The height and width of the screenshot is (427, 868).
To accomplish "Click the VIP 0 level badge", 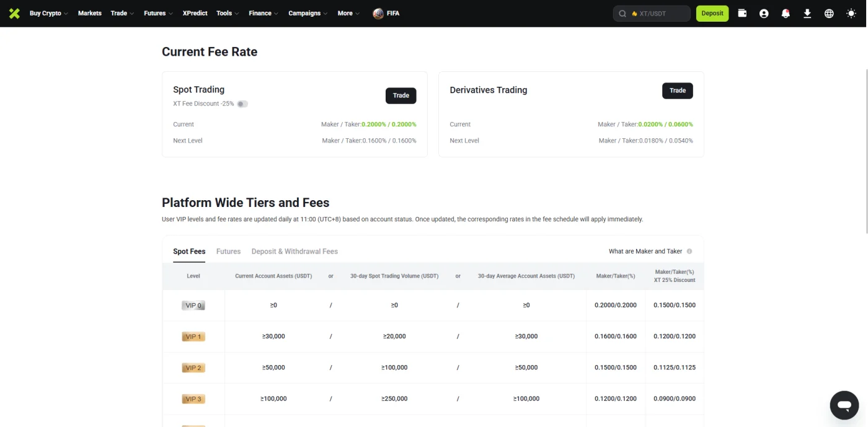I will (x=193, y=306).
